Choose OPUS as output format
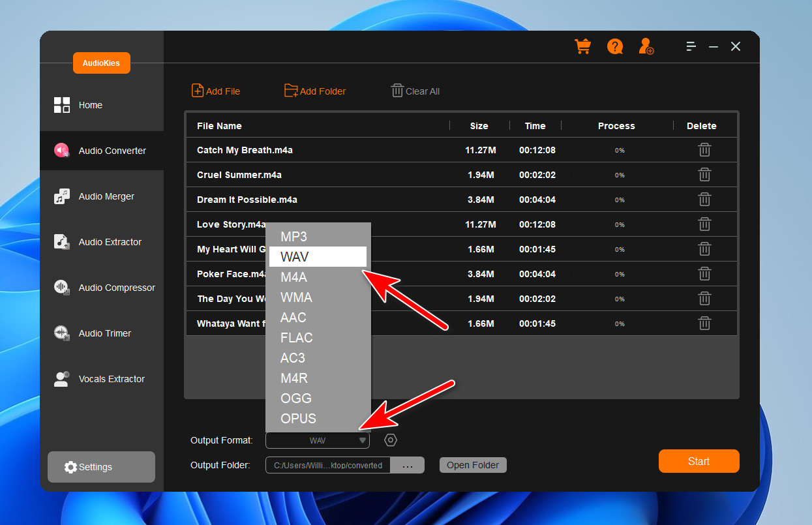This screenshot has height=525, width=812. click(x=298, y=418)
